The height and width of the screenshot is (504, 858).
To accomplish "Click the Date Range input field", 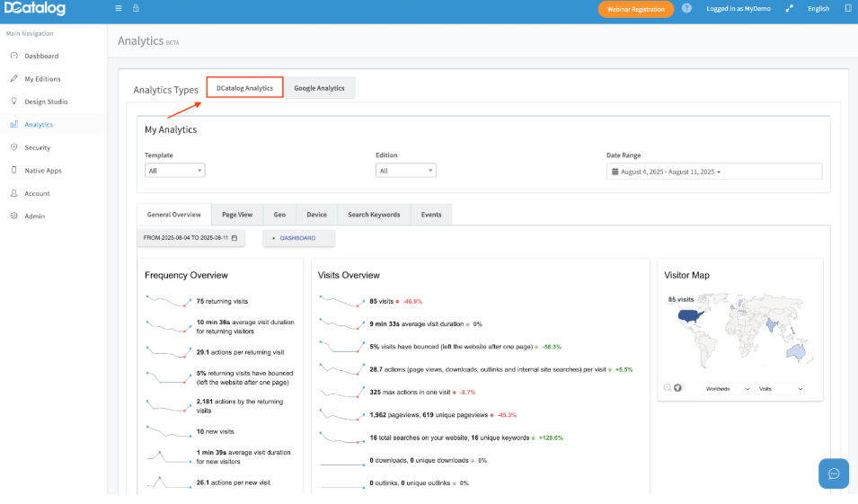I will [x=714, y=172].
